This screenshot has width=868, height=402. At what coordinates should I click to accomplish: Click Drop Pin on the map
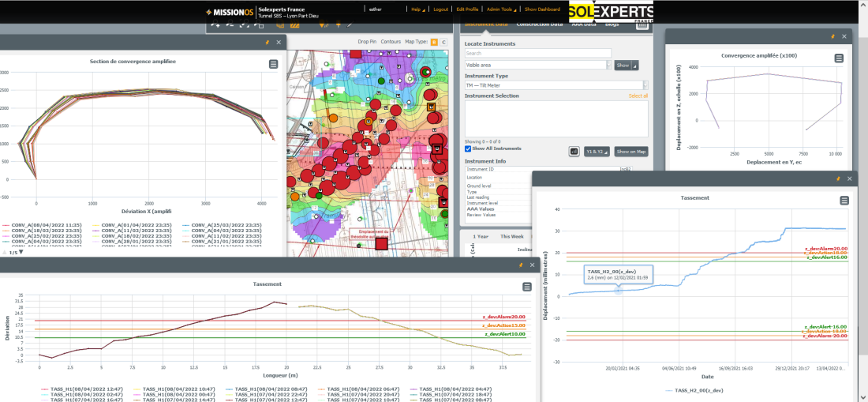367,42
